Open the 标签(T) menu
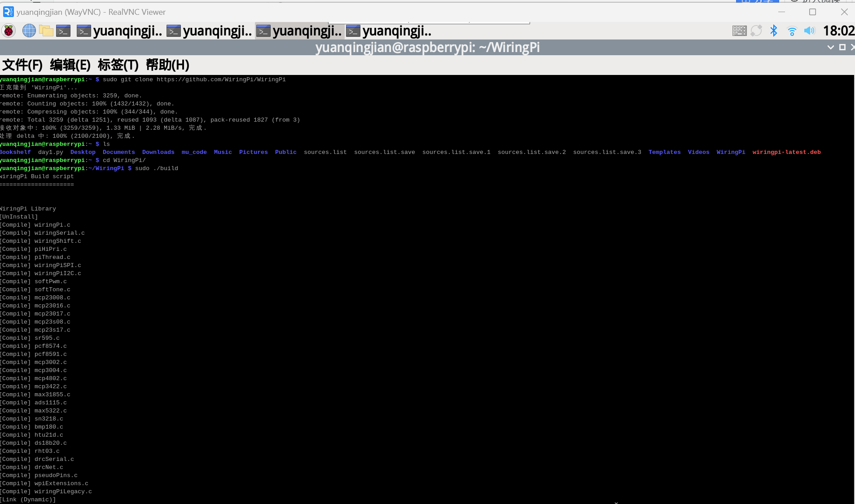This screenshot has width=855, height=504. tap(118, 65)
